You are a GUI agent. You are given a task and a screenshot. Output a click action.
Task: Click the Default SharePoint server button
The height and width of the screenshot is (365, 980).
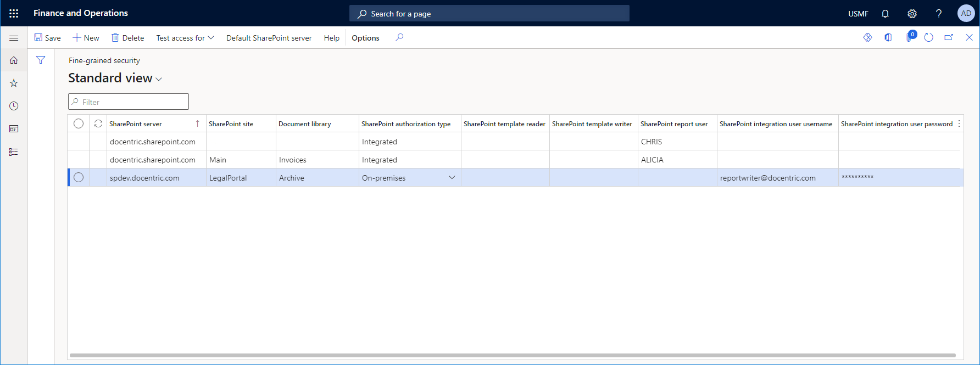[x=269, y=38]
